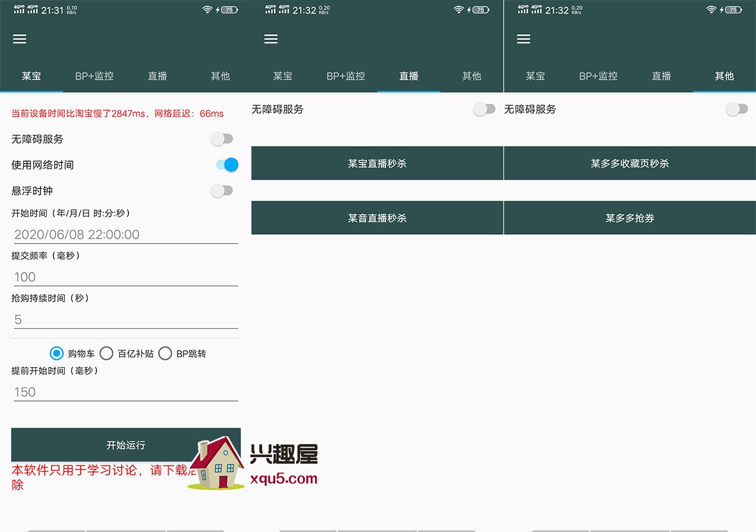Open hamburger menu in right screen

point(524,39)
